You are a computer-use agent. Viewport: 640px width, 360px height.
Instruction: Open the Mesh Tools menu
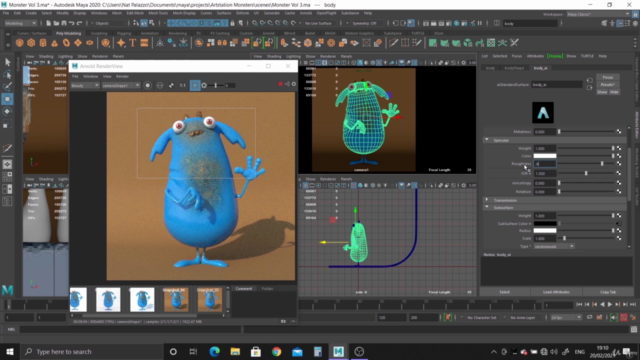pyautogui.click(x=158, y=13)
